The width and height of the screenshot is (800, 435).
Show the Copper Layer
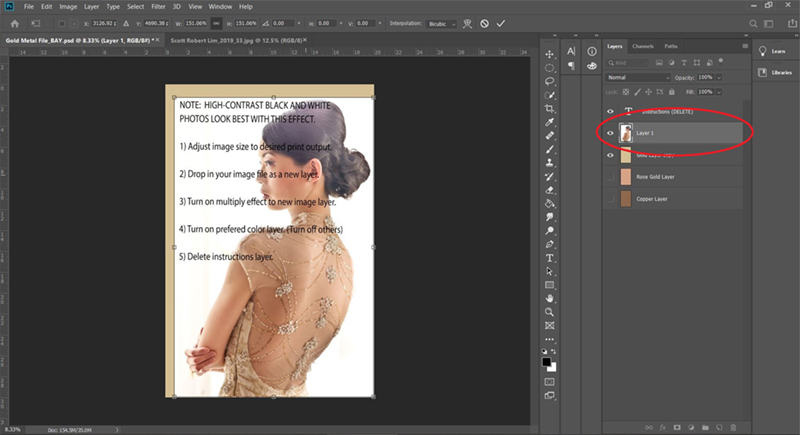(x=610, y=199)
